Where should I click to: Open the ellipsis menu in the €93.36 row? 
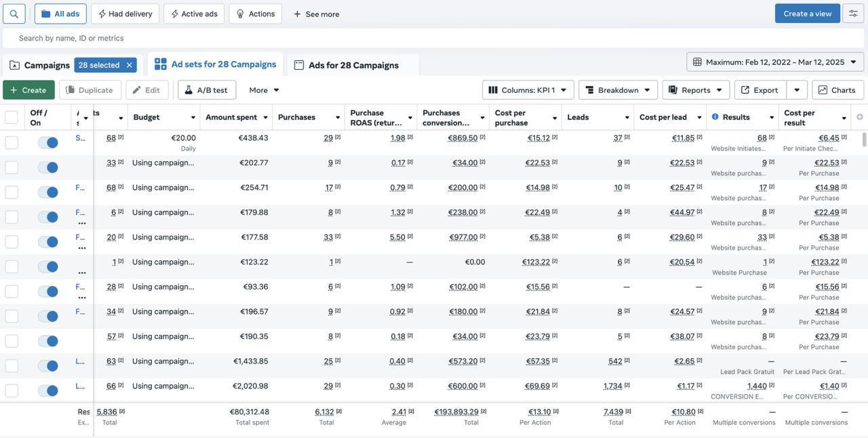(82, 298)
